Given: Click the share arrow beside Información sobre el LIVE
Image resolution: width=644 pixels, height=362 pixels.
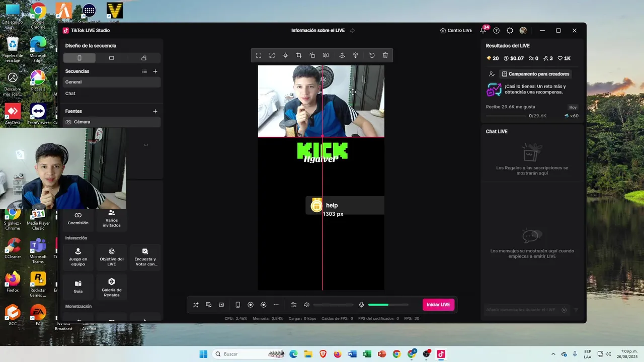Looking at the screenshot, I should coord(352,31).
